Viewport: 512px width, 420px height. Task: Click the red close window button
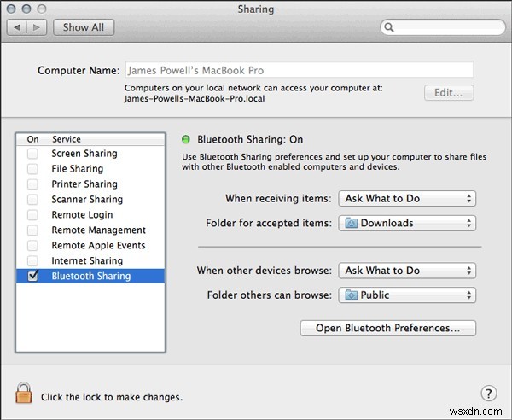pos(11,9)
